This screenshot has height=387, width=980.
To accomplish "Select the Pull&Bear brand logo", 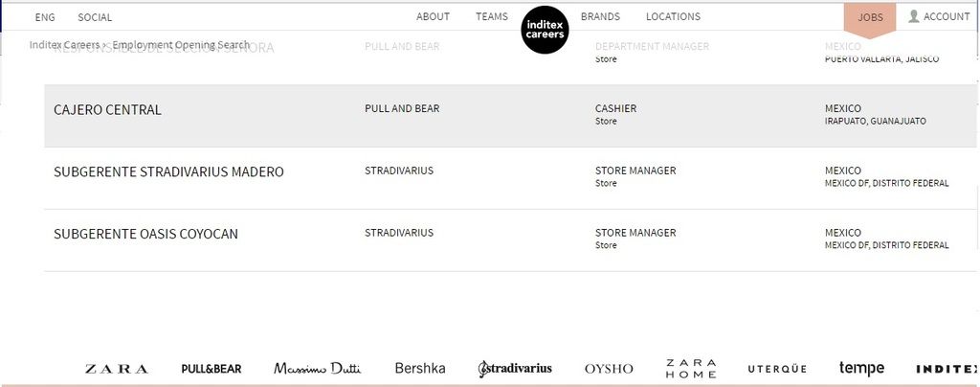I will (212, 369).
